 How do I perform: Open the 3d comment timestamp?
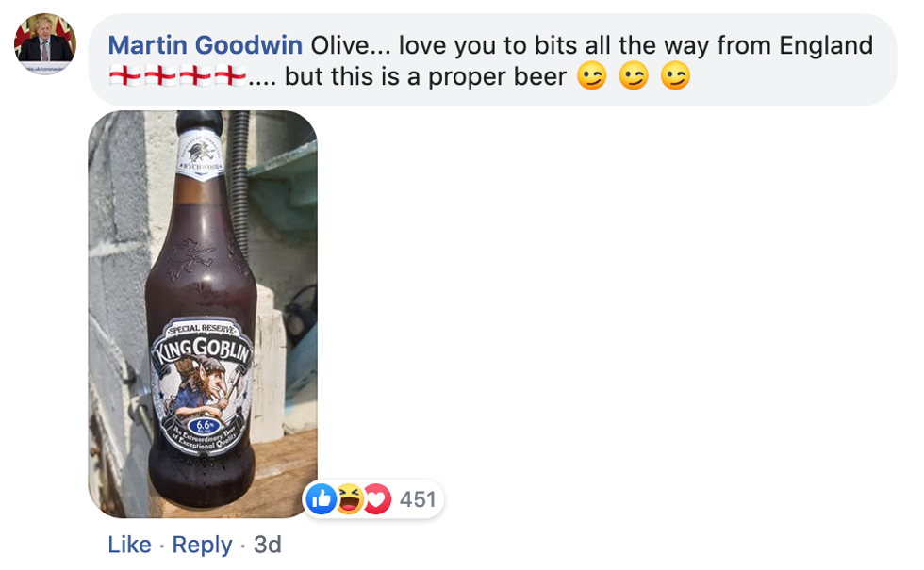pyautogui.click(x=268, y=545)
